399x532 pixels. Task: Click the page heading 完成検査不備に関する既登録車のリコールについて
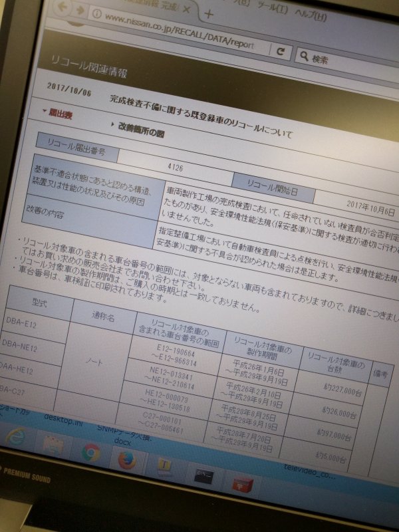coord(201,117)
